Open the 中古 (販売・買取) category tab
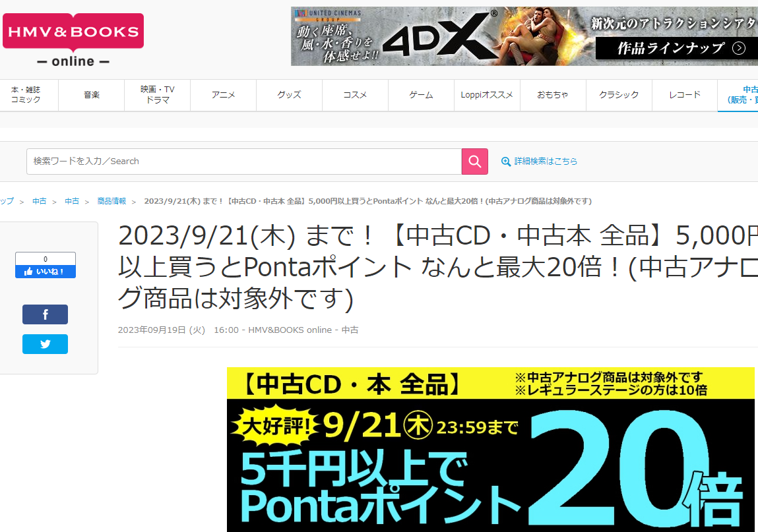The height and width of the screenshot is (532, 758). [x=738, y=95]
